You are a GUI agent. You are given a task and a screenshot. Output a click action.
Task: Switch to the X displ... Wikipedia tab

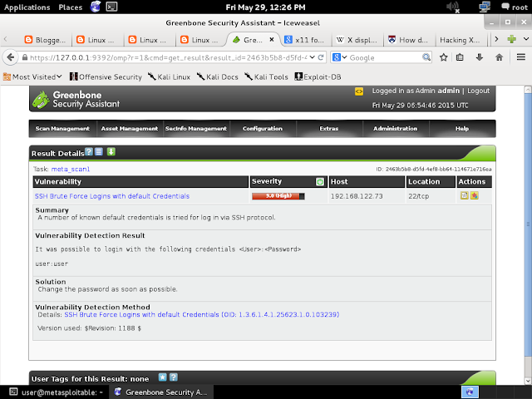click(357, 40)
